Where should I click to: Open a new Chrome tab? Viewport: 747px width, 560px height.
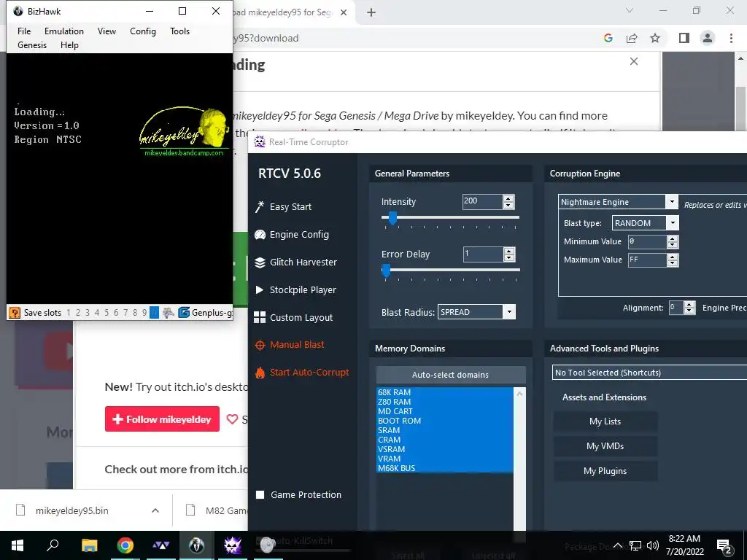coord(371,12)
